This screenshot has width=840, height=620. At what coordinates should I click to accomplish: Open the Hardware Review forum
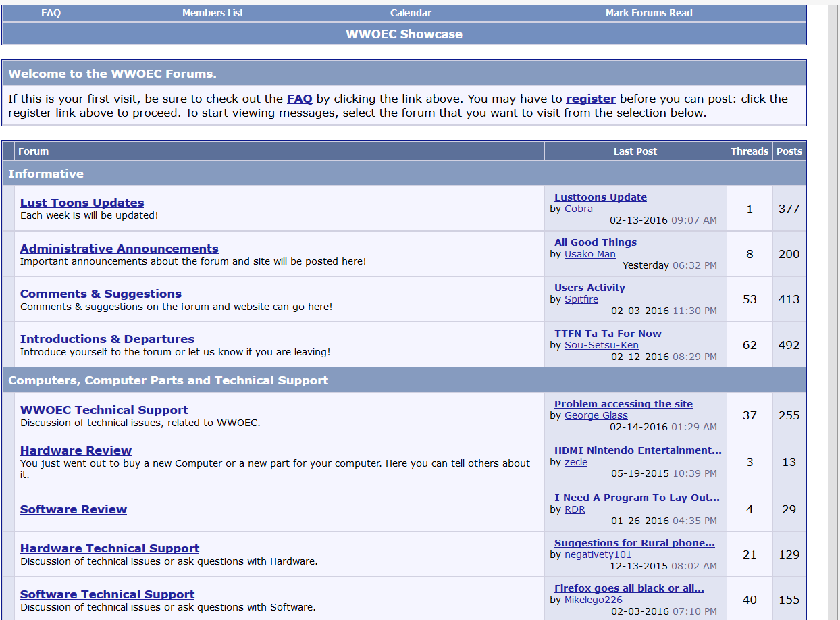pos(76,450)
